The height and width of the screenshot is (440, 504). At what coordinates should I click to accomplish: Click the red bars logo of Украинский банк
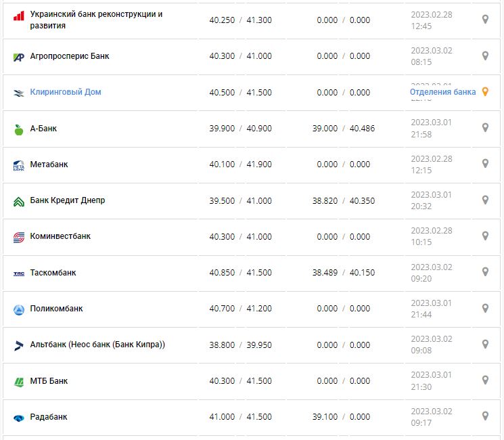(19, 15)
